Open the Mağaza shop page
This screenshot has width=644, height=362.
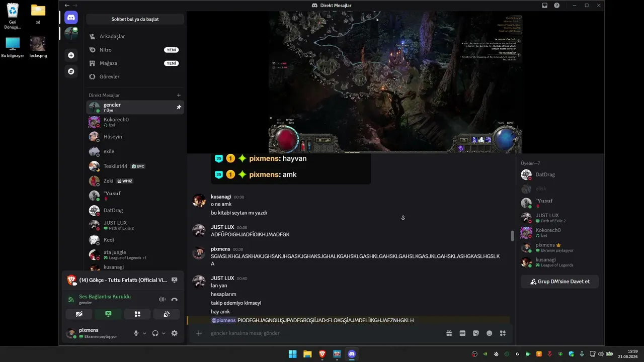pos(135,63)
